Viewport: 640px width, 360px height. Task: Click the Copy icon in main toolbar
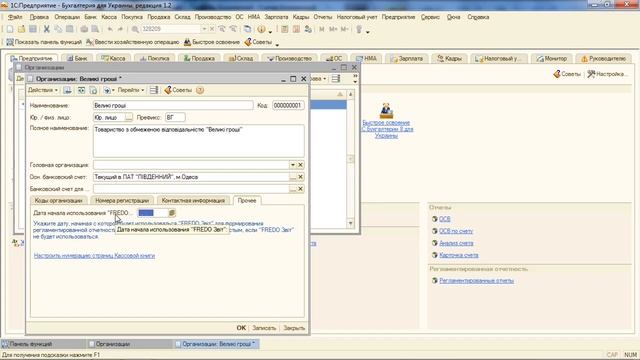pos(58,29)
